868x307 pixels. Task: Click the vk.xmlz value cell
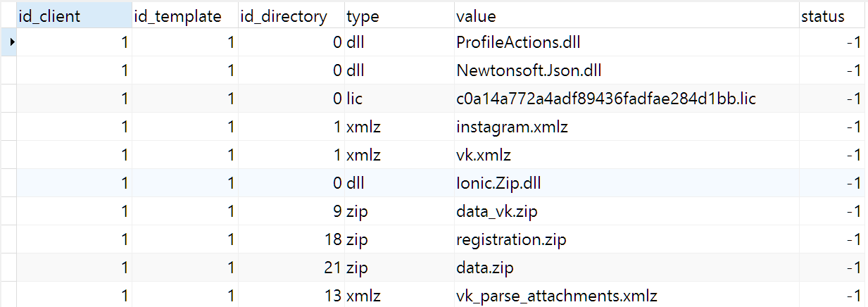point(627,155)
